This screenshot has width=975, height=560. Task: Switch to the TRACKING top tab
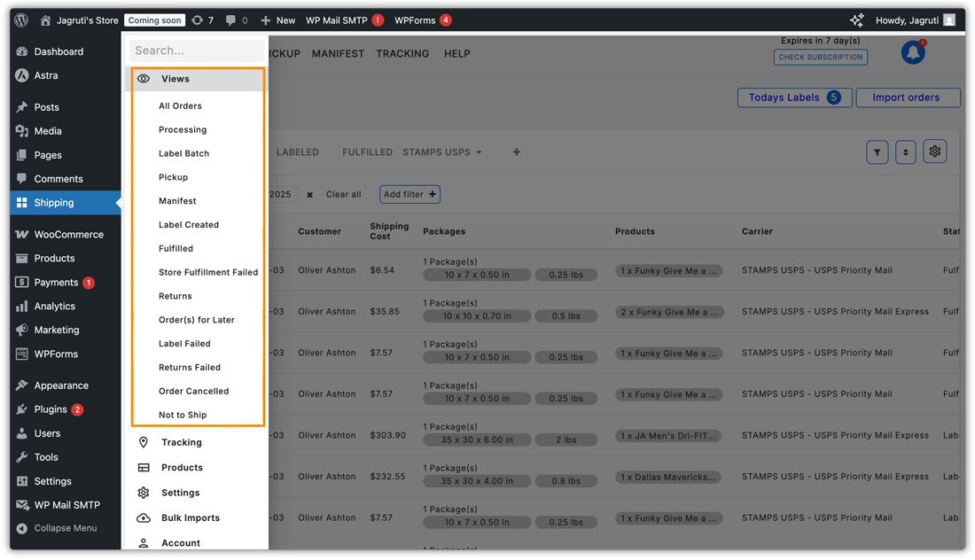click(402, 53)
